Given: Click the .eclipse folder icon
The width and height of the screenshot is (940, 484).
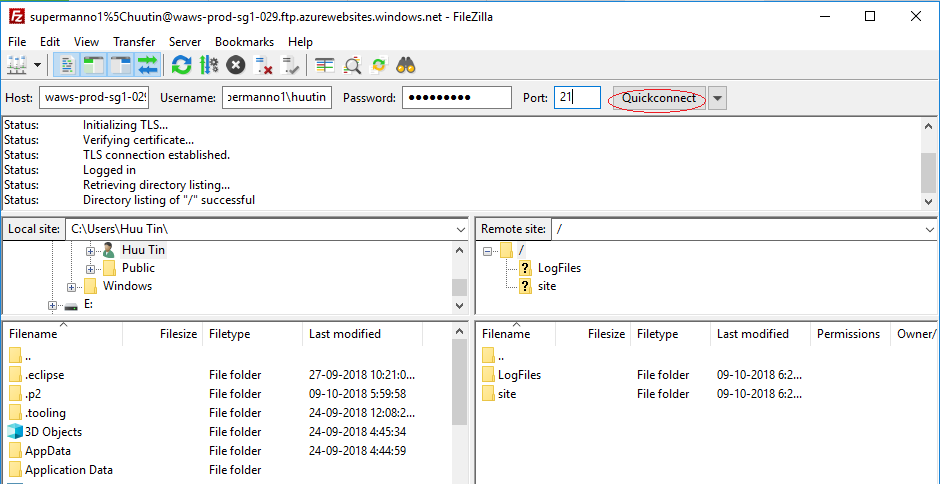Looking at the screenshot, I should [16, 375].
